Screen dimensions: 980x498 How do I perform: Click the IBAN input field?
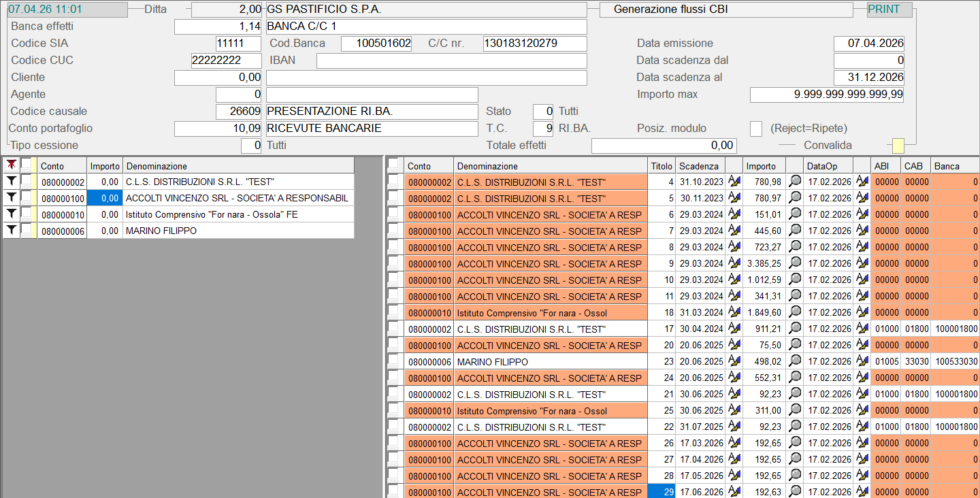coord(451,61)
